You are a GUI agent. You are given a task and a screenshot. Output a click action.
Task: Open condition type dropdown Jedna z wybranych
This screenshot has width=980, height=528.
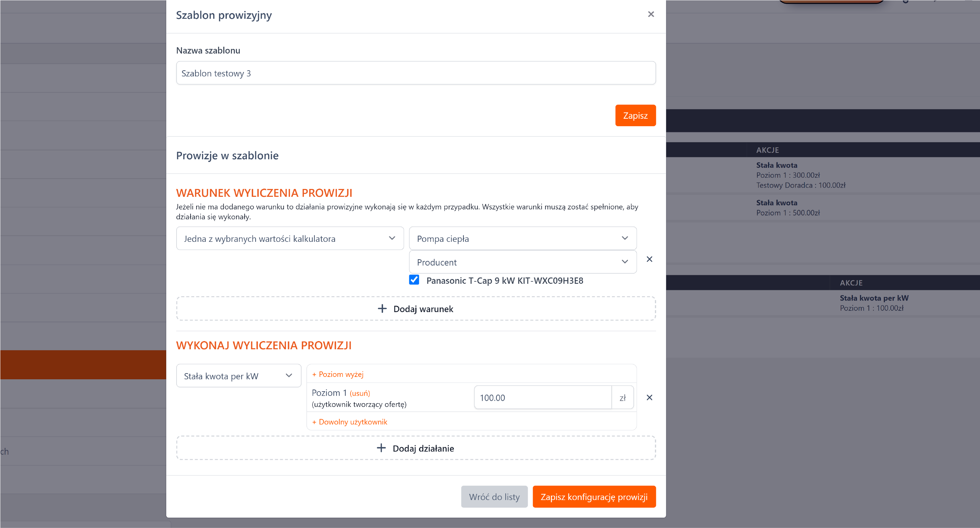pyautogui.click(x=290, y=238)
